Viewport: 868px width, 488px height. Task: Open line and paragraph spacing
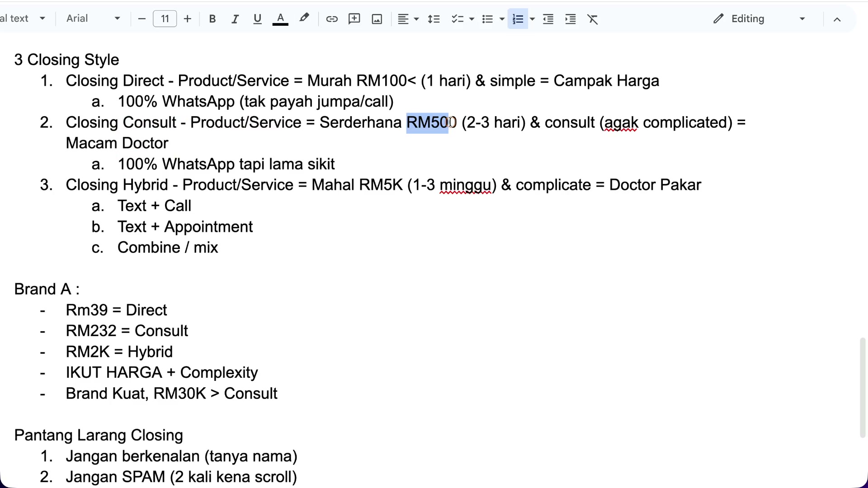pos(434,19)
